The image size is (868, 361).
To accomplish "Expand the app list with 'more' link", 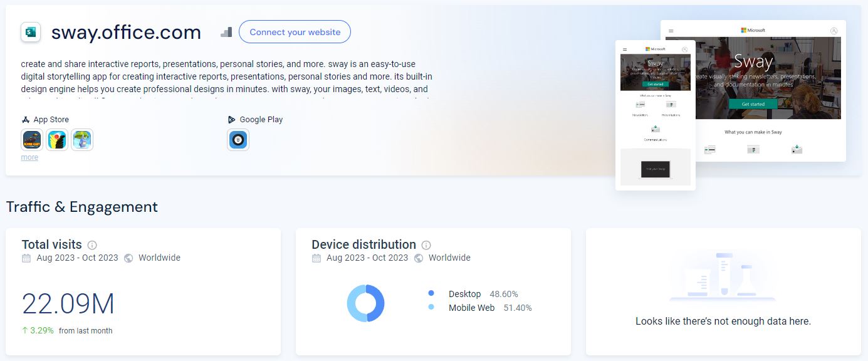I will click(29, 157).
